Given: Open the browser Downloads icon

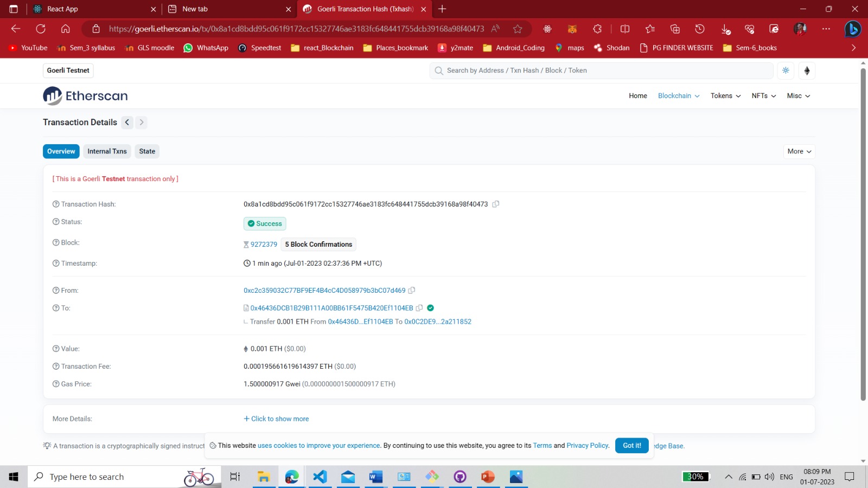Looking at the screenshot, I should coord(725,29).
